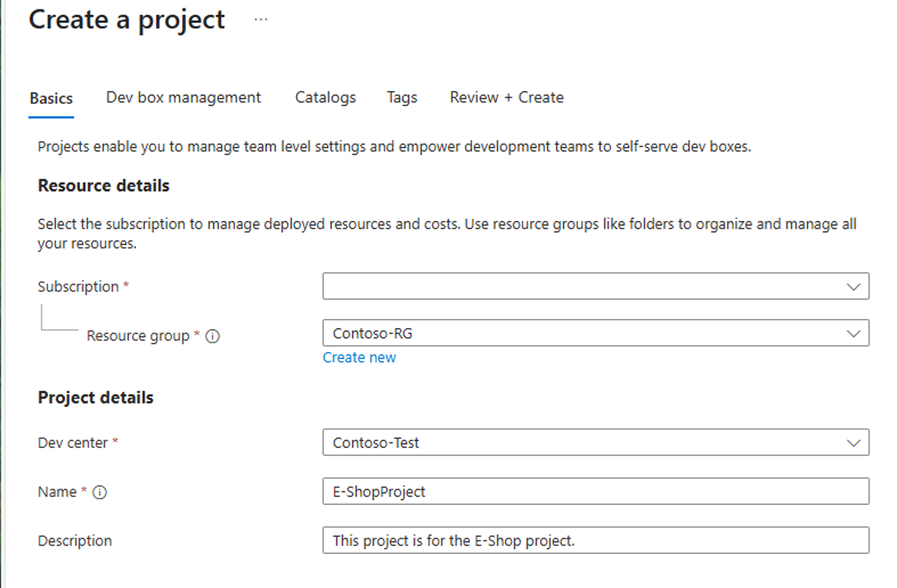Click the Subscription dropdown chevron arrow

pyautogui.click(x=853, y=287)
